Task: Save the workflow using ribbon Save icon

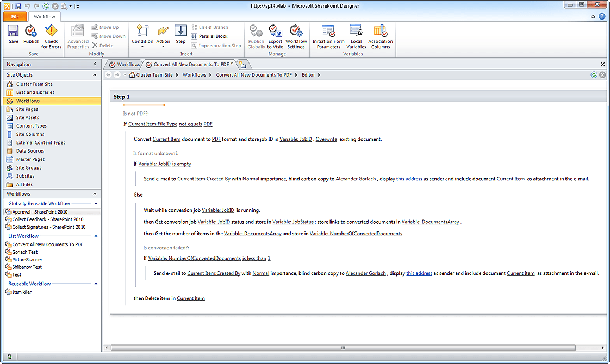Action: pyautogui.click(x=13, y=34)
